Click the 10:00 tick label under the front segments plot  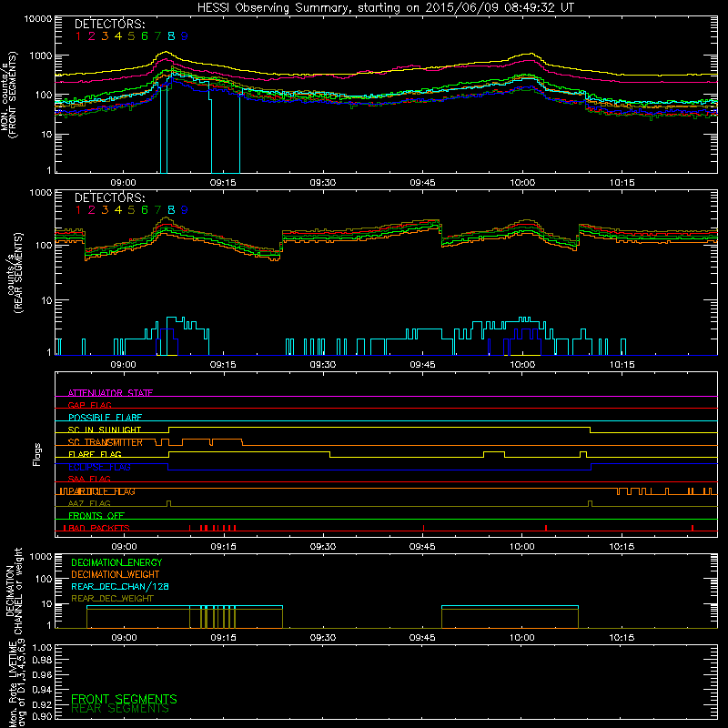[522, 183]
